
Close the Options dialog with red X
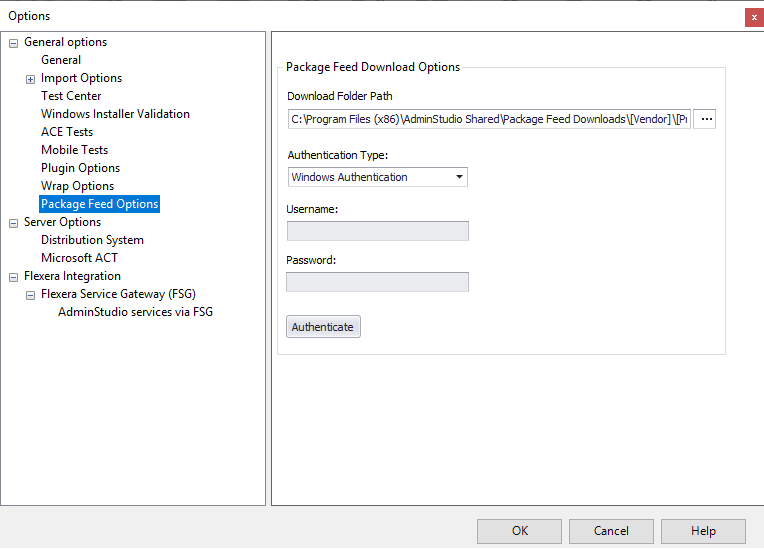pyautogui.click(x=753, y=17)
